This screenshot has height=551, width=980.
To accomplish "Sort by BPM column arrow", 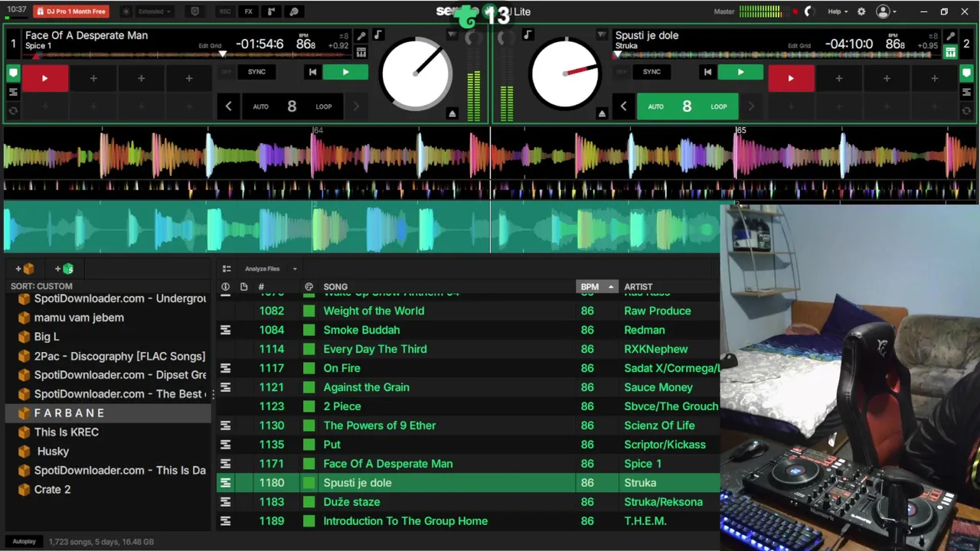I will click(x=611, y=287).
